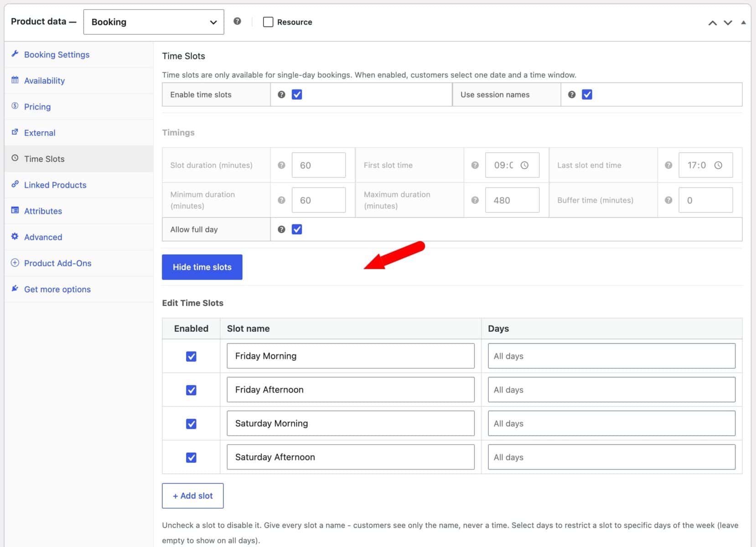This screenshot has width=756, height=547.
Task: Click the Maximum duration minutes field
Action: click(x=512, y=200)
